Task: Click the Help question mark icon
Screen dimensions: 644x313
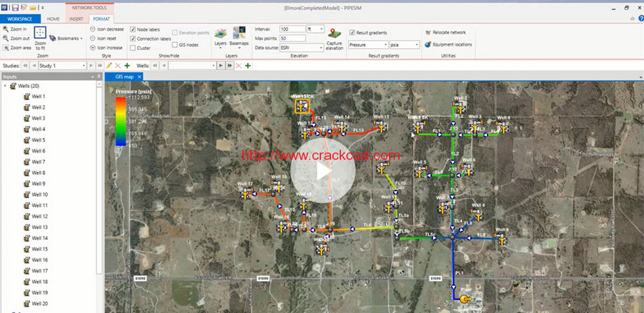Action: tap(641, 18)
